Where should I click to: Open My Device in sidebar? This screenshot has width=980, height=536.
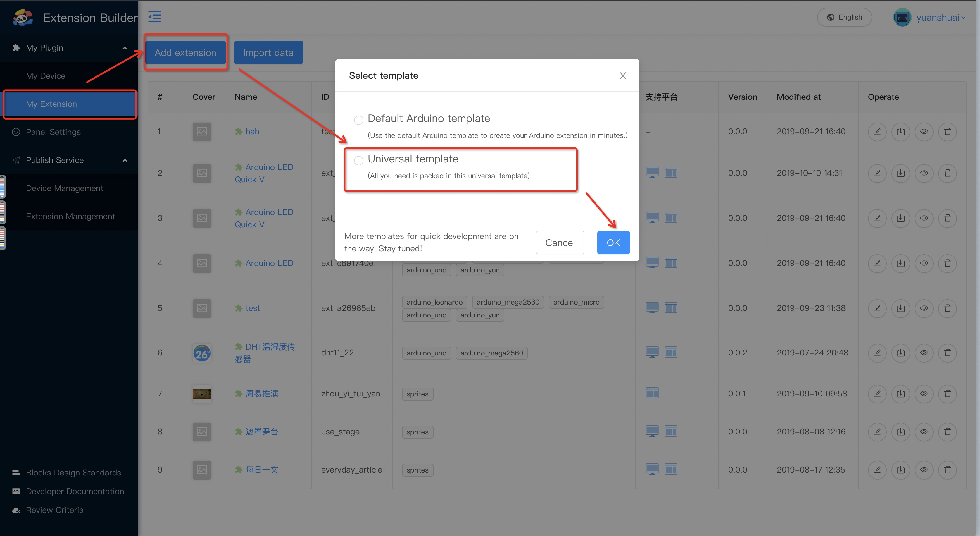[x=46, y=76]
